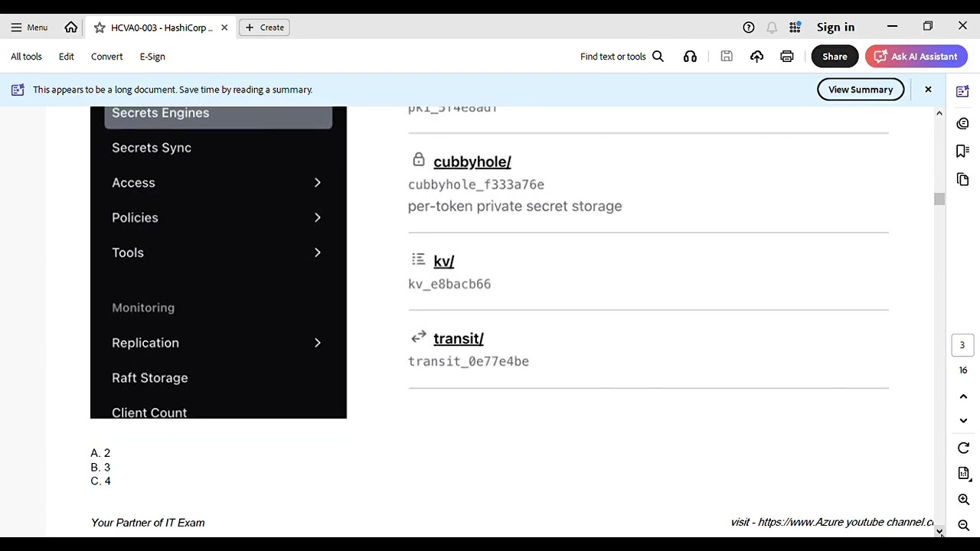The image size is (980, 551).
Task: Click the summary banner sparkle icon
Action: point(18,90)
